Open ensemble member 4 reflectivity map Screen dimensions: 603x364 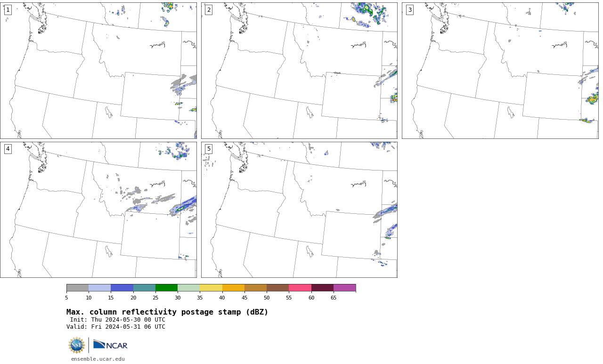tap(98, 210)
